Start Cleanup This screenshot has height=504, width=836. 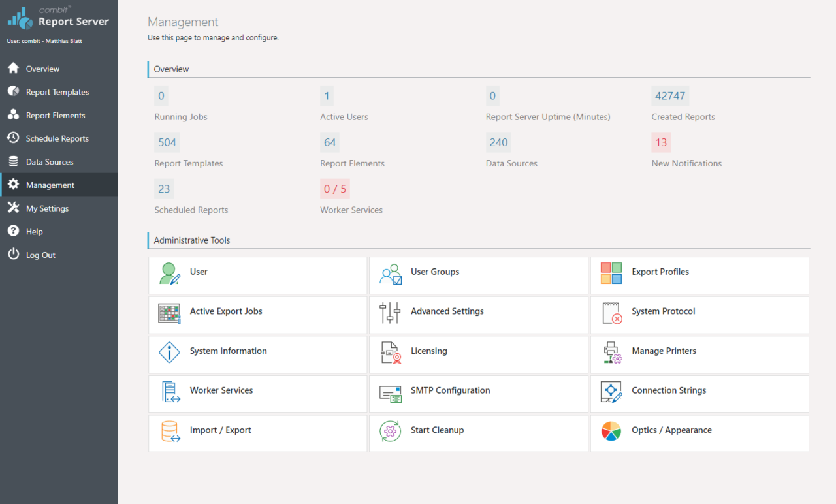coord(478,433)
